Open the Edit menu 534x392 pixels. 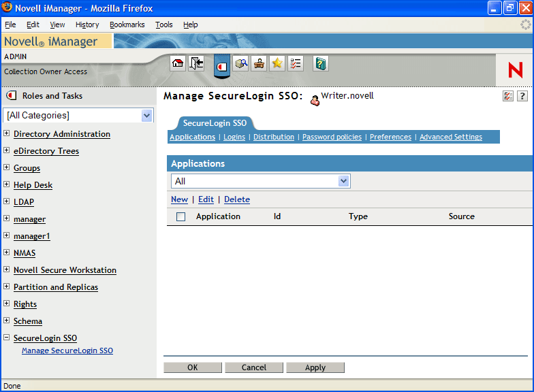tap(33, 24)
